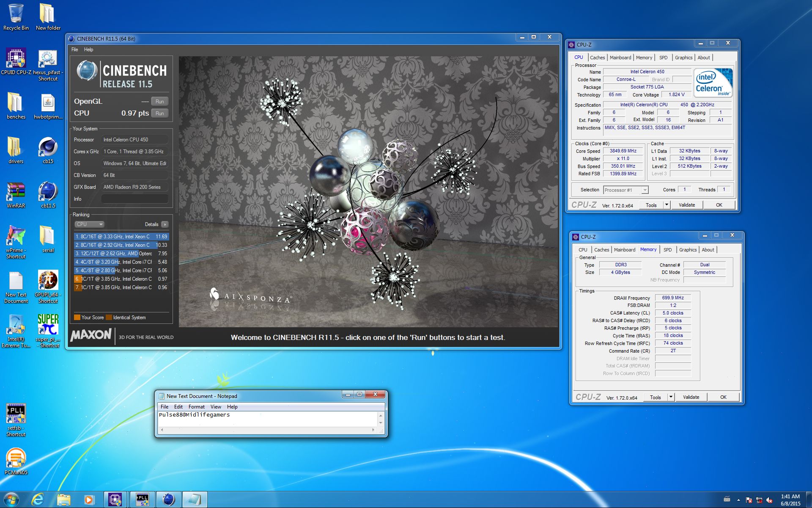
Task: Open Windows Explorer taskbar icon
Action: click(63, 500)
